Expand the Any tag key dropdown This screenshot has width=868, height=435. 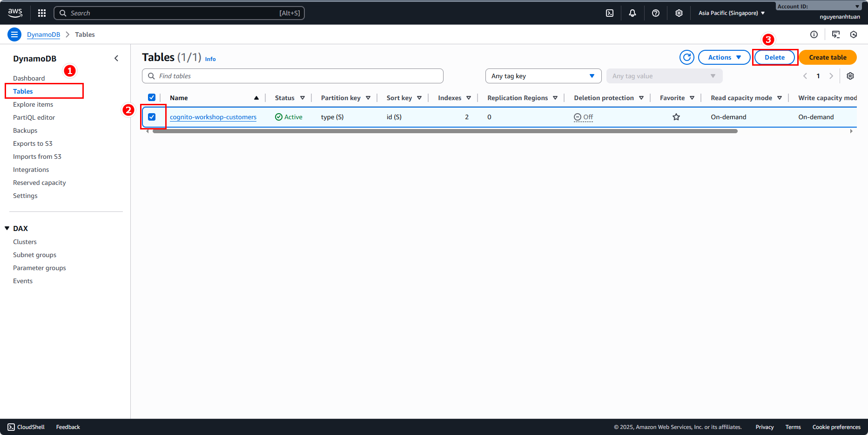coord(543,76)
